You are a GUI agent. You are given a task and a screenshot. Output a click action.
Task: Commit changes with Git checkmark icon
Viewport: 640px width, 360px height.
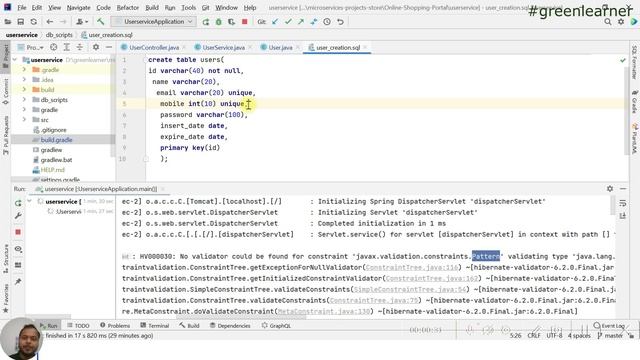pos(288,22)
